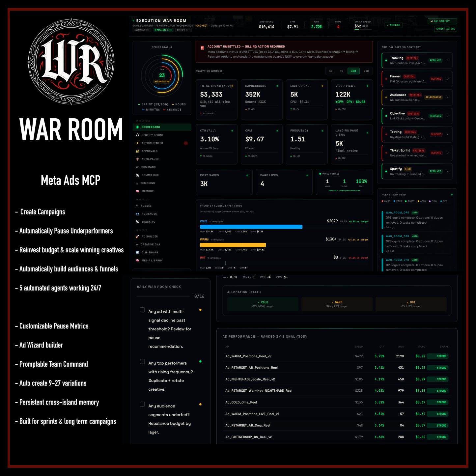This screenshot has width=476, height=476.
Task: Click the Pixel Funnel 100% card
Action: coord(344,182)
